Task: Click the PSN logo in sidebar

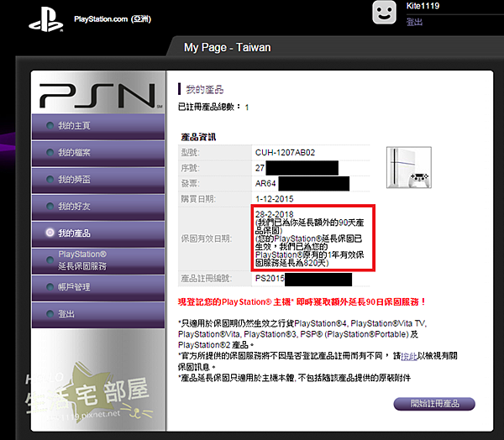Action: click(x=101, y=96)
